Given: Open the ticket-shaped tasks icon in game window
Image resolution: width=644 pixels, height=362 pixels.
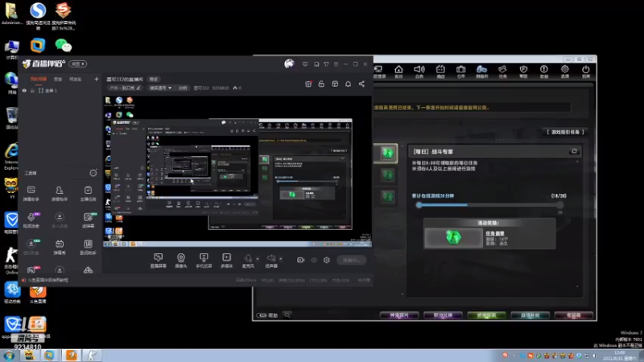Looking at the screenshot, I should pos(502,69).
